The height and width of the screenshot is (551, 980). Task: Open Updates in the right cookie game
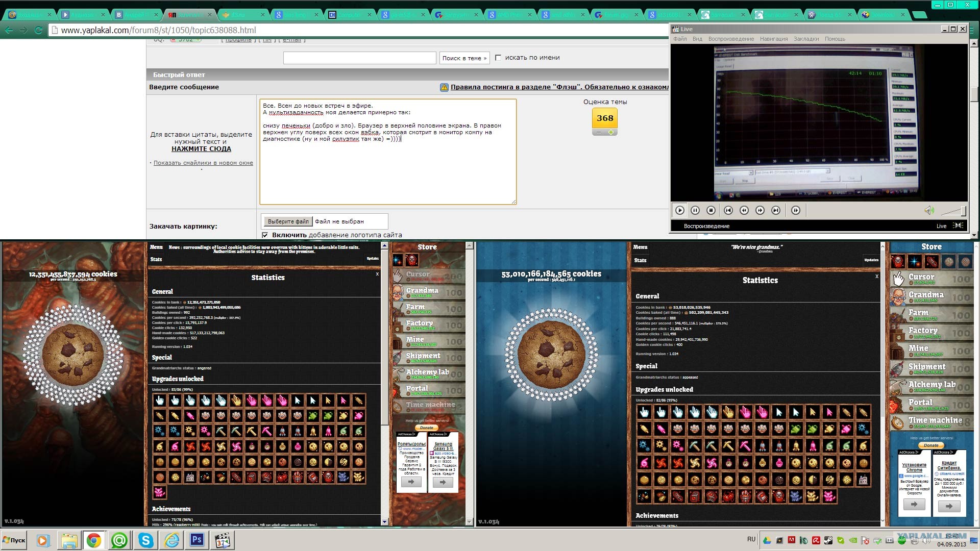871,260
